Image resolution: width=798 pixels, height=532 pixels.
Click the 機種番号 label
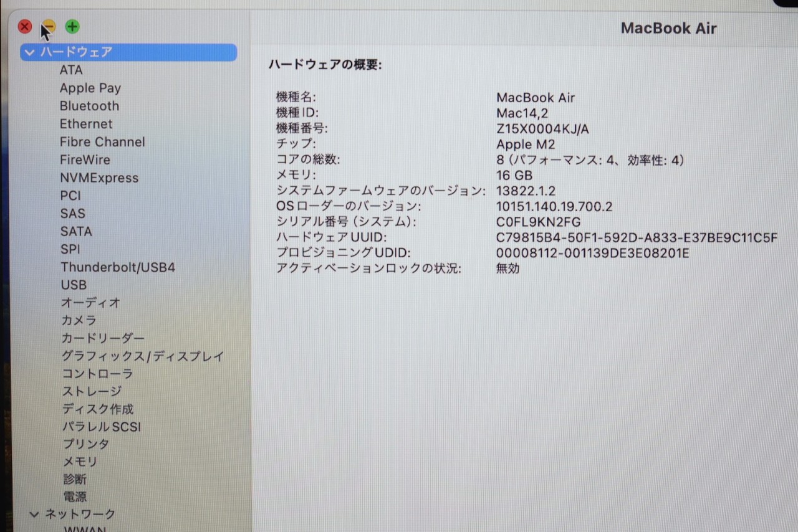click(x=302, y=129)
